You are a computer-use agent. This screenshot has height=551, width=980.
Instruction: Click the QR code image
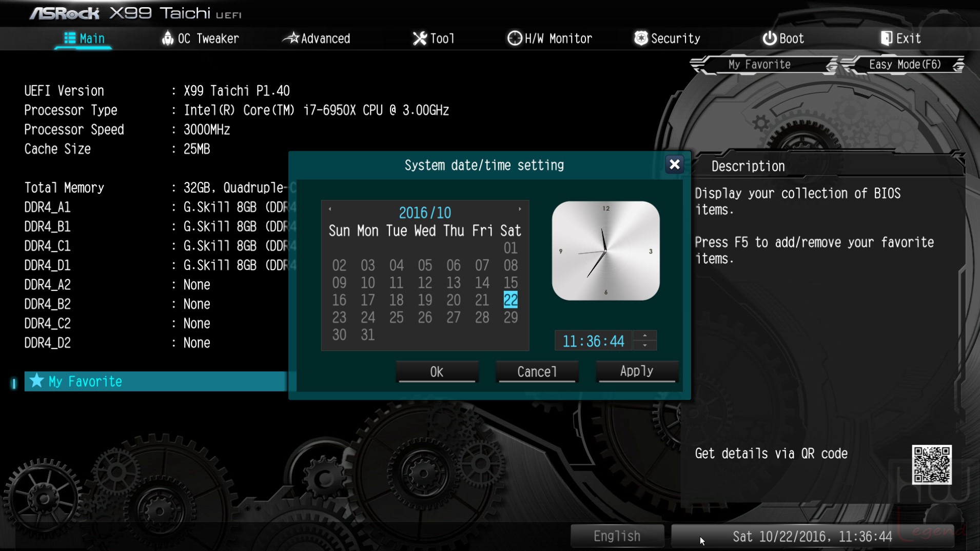pos(932,465)
